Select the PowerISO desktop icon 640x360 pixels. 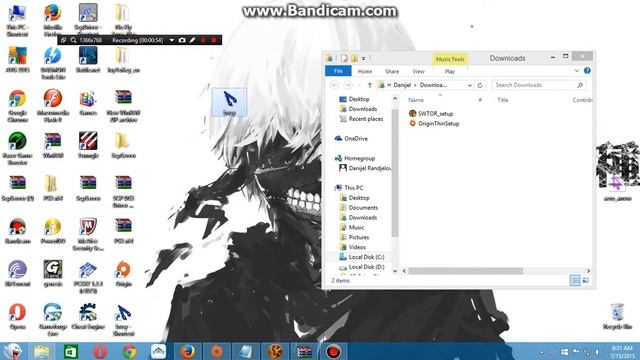[x=53, y=231]
